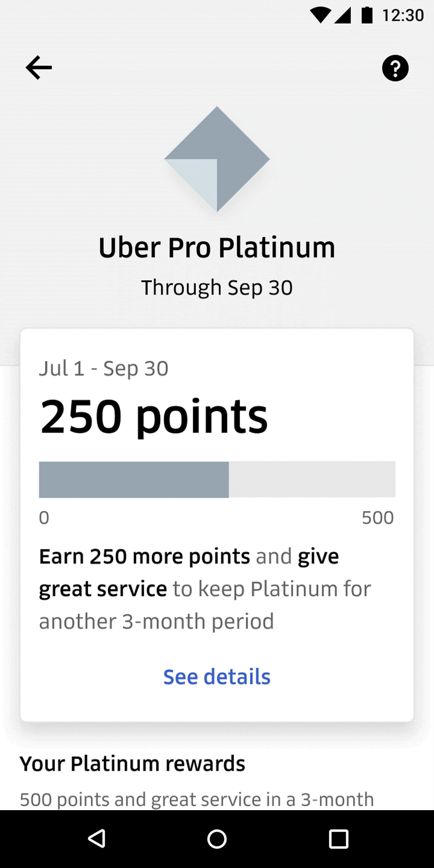This screenshot has height=868, width=434.
Task: Tap the 12:30 clock in status bar
Action: (x=403, y=15)
